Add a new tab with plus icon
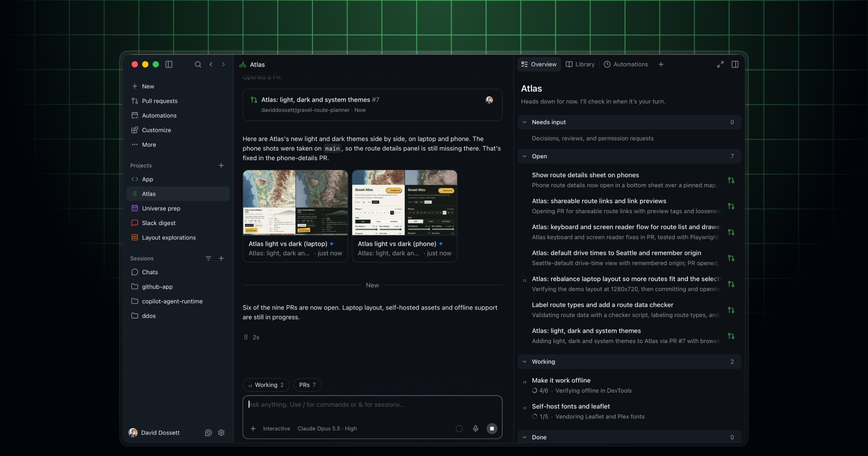The image size is (868, 456). [x=661, y=64]
